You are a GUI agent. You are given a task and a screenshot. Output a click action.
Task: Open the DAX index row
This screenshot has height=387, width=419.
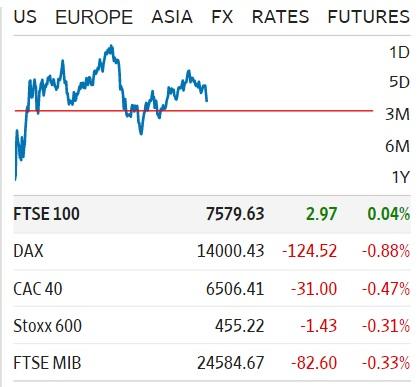pyautogui.click(x=212, y=251)
